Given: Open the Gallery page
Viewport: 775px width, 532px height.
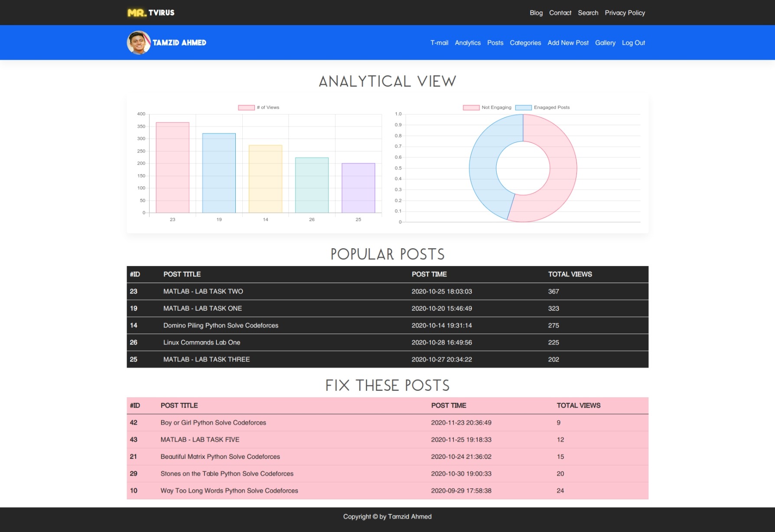Looking at the screenshot, I should pos(605,42).
